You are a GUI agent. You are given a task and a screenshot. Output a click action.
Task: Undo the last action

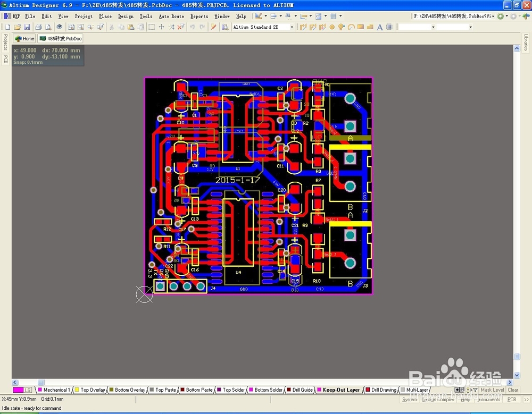click(193, 27)
